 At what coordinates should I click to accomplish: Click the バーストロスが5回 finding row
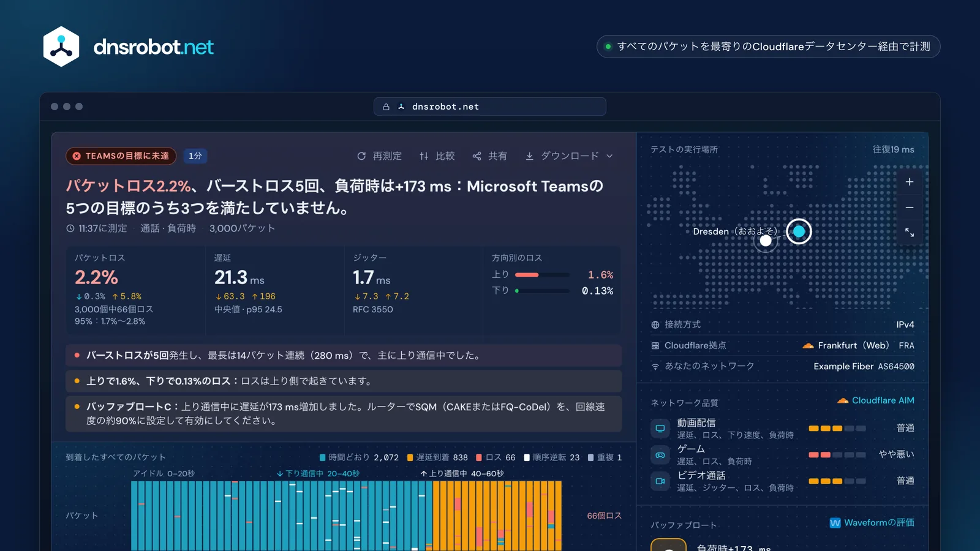point(344,355)
